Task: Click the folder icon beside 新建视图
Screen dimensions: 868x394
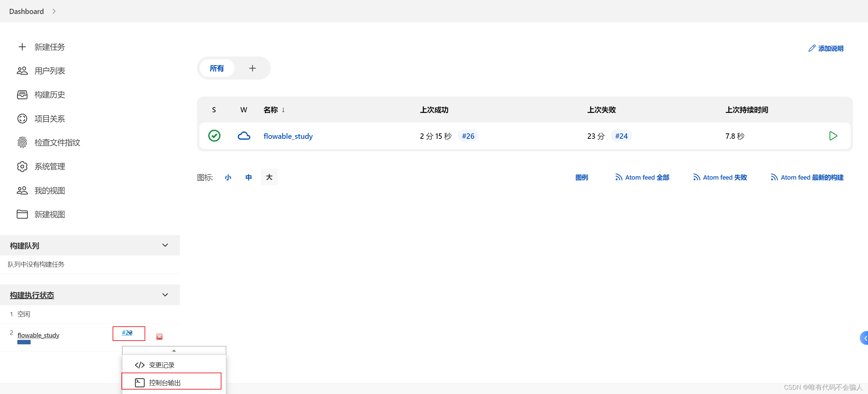Action: (x=22, y=214)
